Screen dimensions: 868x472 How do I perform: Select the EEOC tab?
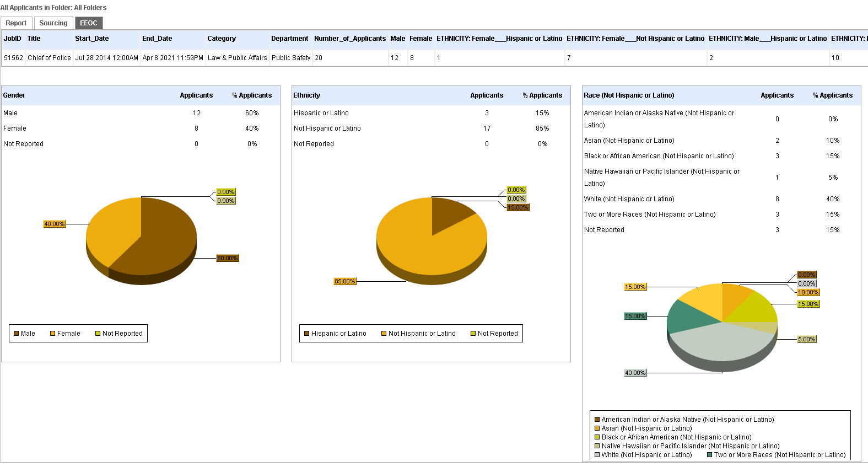pos(89,23)
